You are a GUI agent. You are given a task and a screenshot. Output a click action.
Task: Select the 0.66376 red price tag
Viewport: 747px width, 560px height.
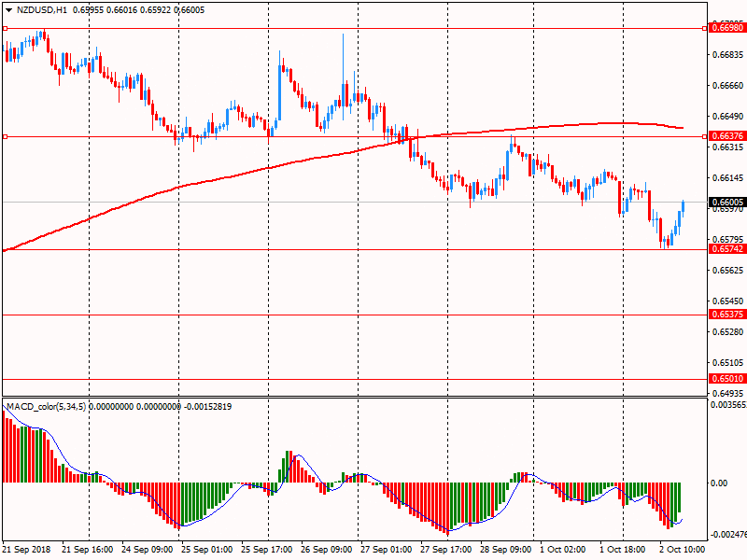tap(727, 136)
